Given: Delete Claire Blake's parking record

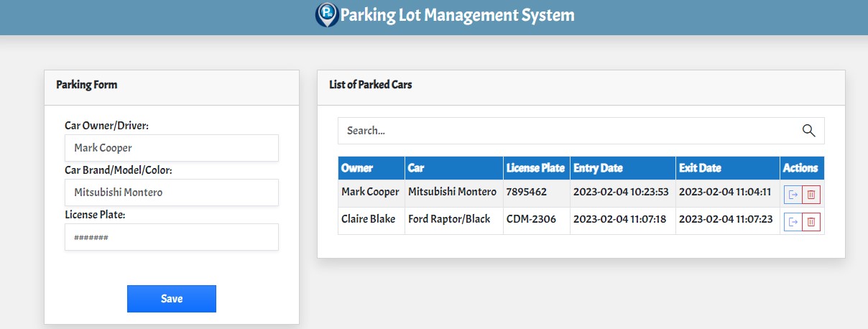Looking at the screenshot, I should (811, 222).
